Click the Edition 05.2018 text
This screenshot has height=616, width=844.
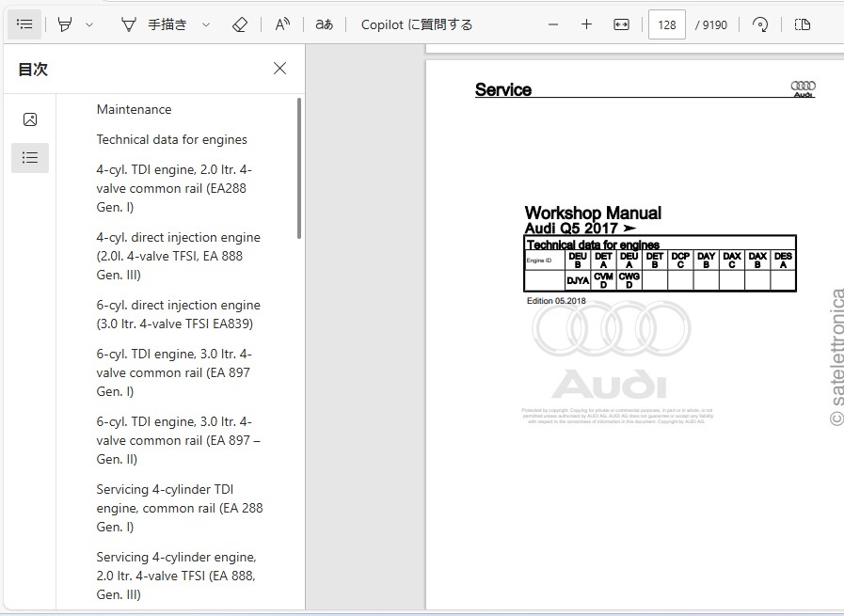point(556,301)
